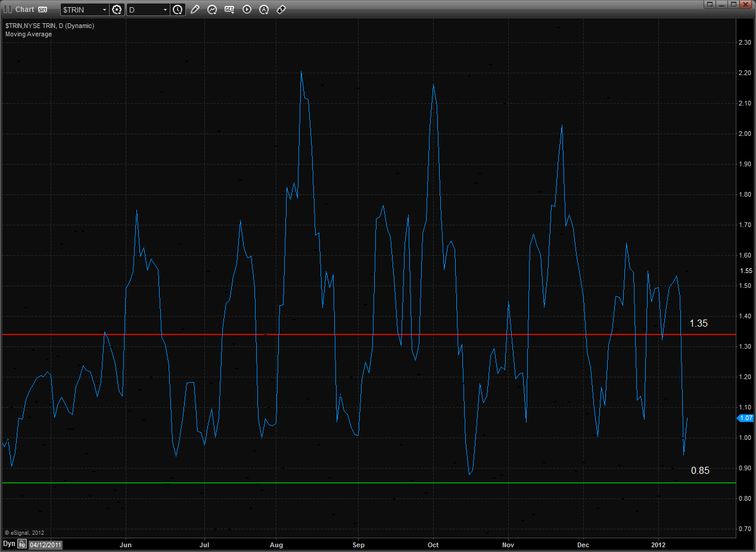
Task: Click the $TRIN,NYSE TRIN, D (Dynamic) title
Action: (49, 26)
